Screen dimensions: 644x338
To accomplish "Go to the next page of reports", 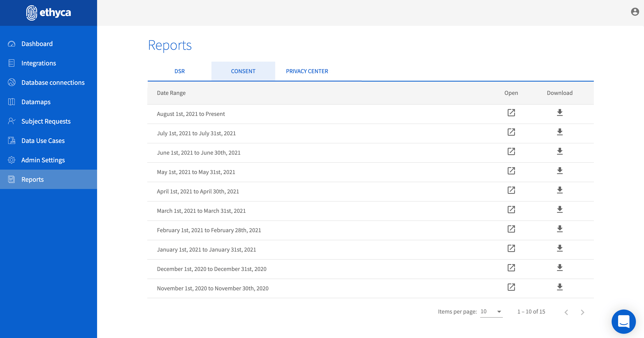I will tap(583, 312).
